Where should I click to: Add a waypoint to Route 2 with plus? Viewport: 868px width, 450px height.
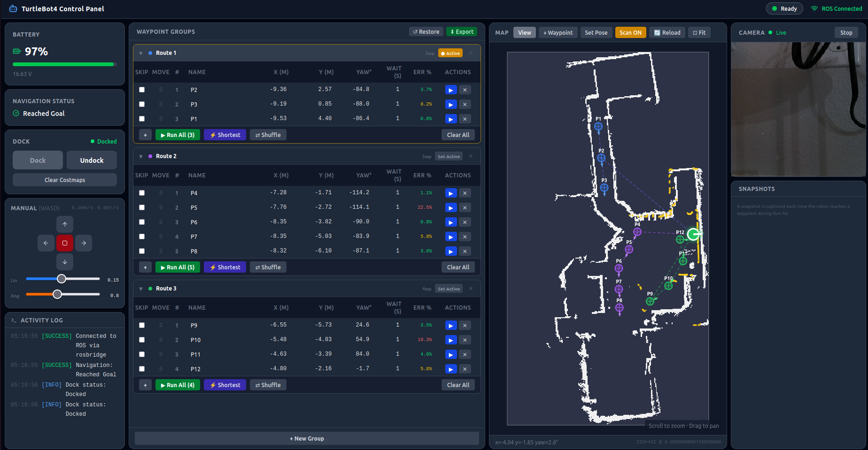pos(145,267)
